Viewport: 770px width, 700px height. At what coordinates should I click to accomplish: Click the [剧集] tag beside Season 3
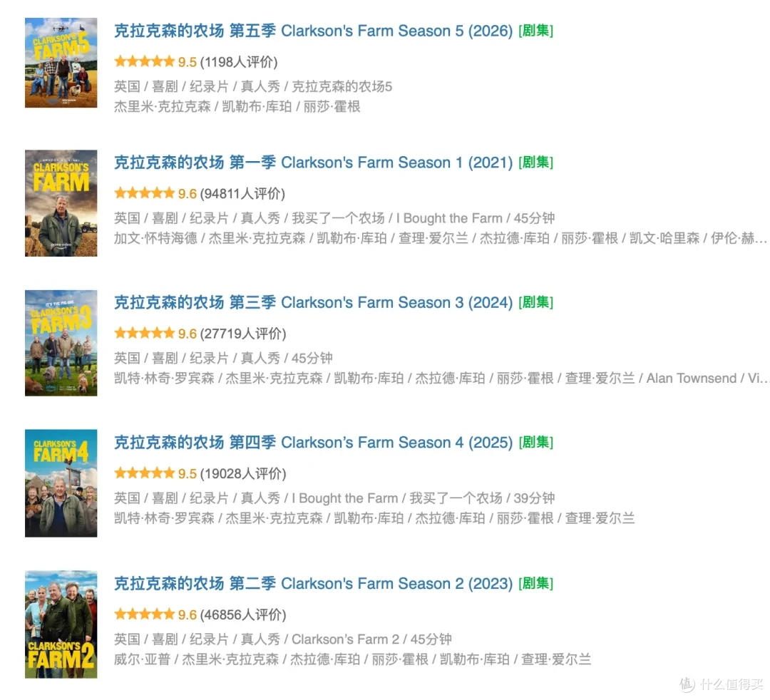pyautogui.click(x=535, y=302)
